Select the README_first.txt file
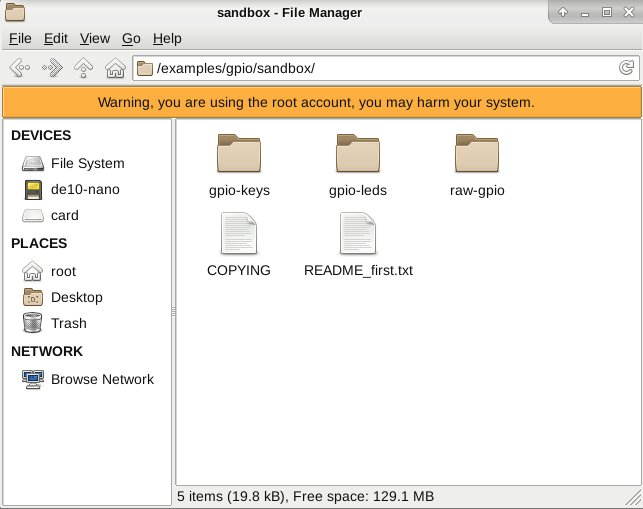 [x=358, y=245]
